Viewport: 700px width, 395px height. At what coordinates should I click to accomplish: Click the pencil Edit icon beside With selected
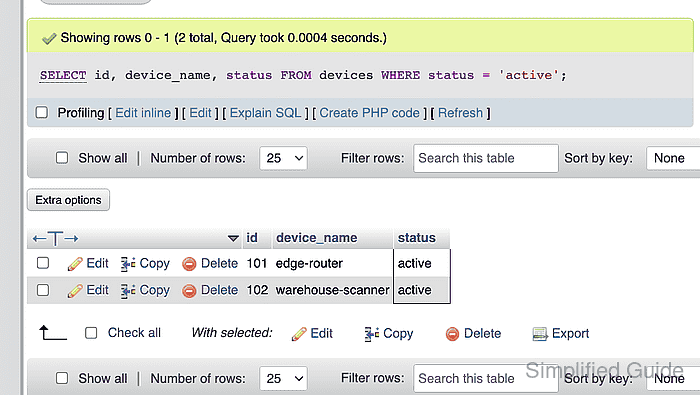click(299, 334)
